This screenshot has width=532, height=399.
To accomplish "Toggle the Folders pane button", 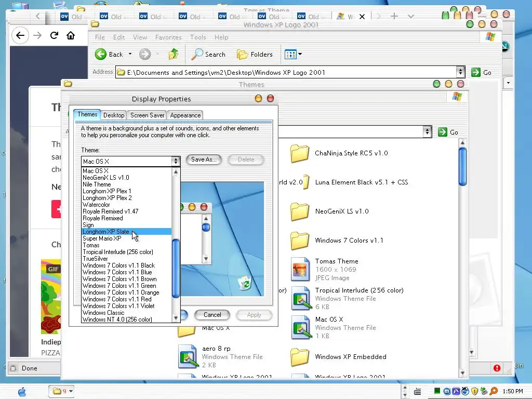I will point(255,54).
